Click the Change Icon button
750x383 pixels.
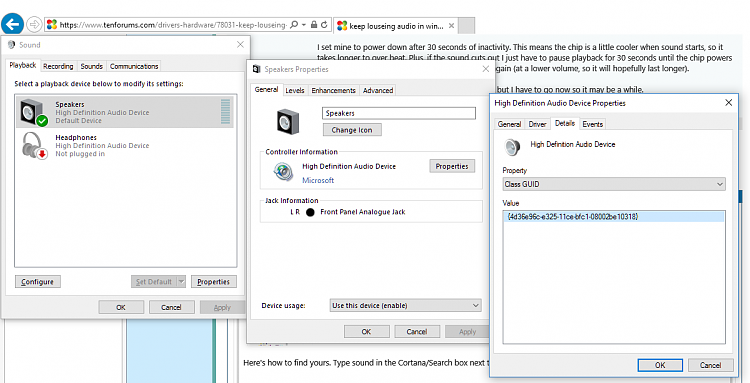352,130
